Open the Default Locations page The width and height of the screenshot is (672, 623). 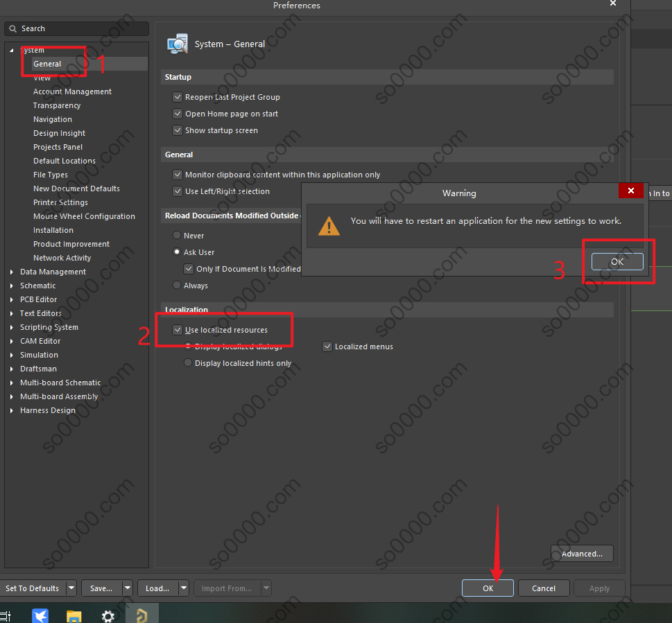64,161
